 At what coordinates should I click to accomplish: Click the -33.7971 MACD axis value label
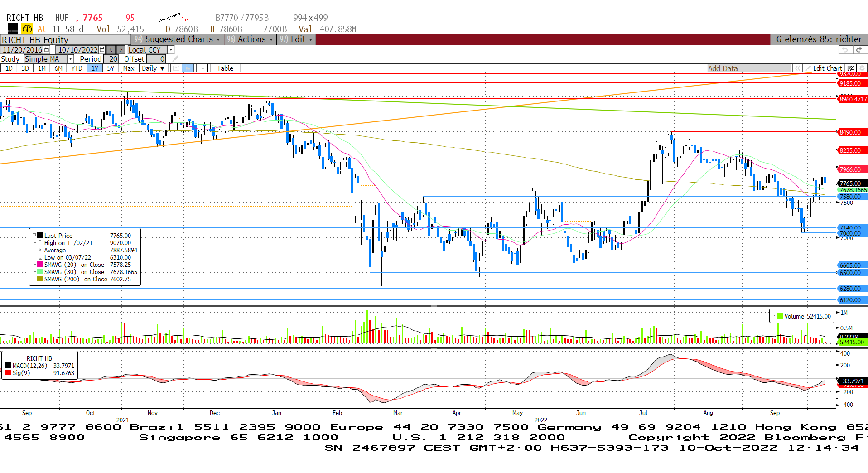click(852, 381)
